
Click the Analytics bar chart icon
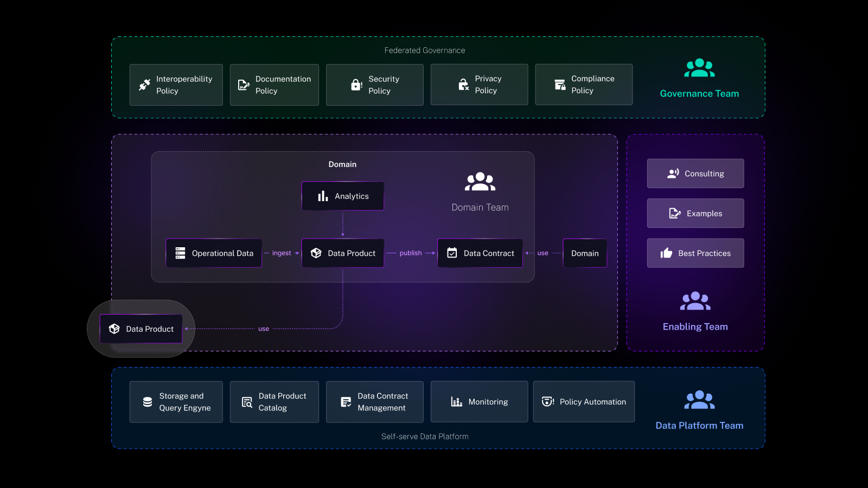323,196
